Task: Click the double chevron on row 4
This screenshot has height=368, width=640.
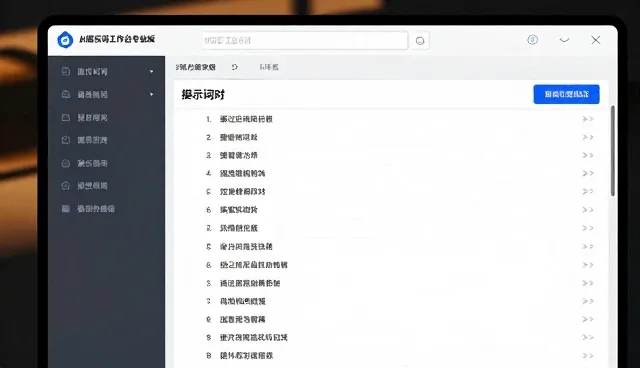Action: coord(587,173)
